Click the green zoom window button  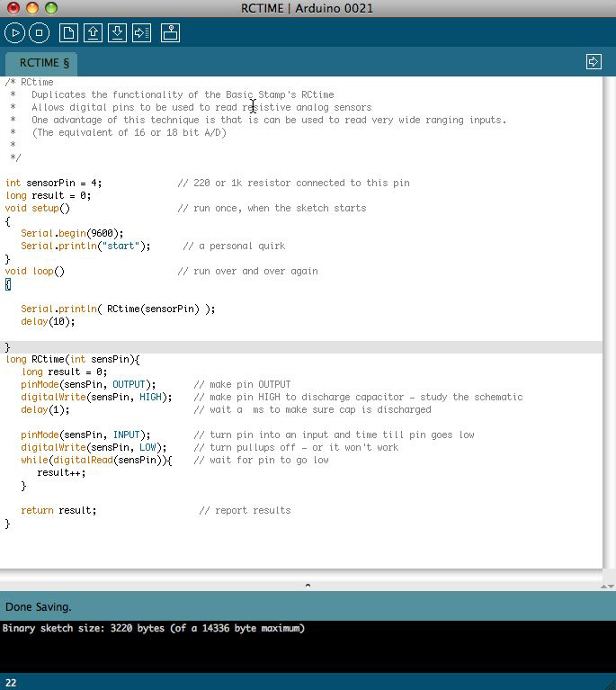51,8
